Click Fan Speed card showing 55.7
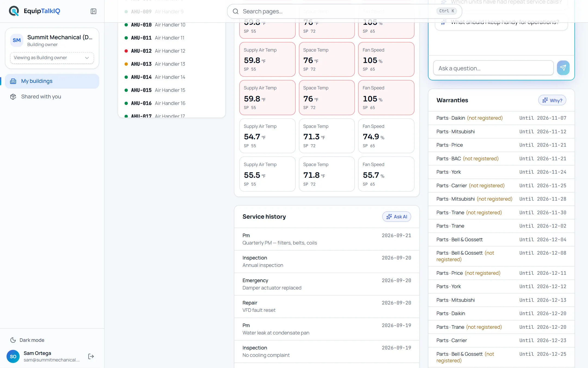The width and height of the screenshot is (588, 368). point(386,174)
